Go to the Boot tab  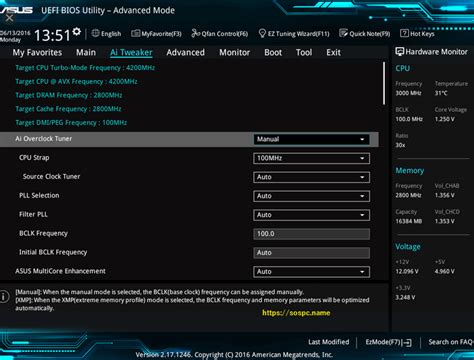(273, 52)
